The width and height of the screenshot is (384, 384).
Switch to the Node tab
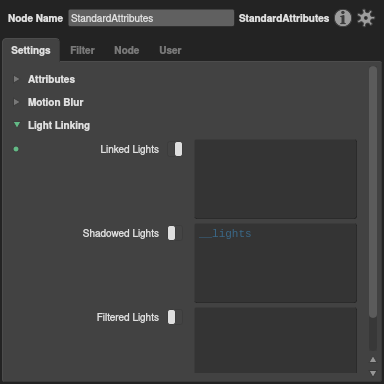tap(127, 50)
